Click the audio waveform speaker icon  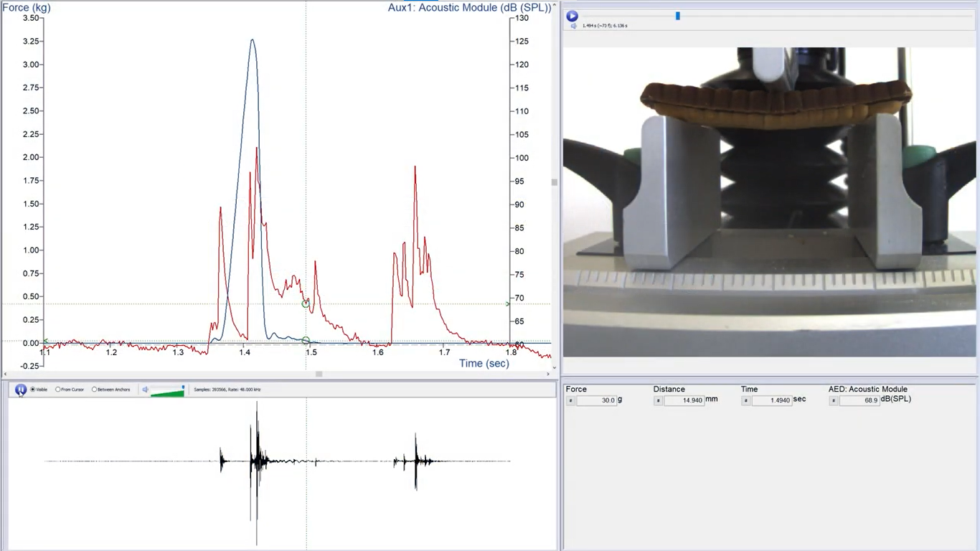[x=145, y=390]
